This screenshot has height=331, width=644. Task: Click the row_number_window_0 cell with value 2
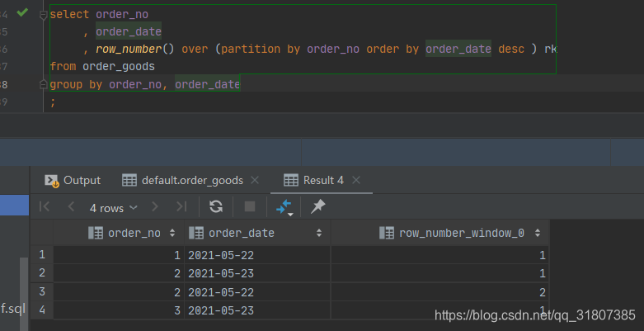click(x=440, y=292)
